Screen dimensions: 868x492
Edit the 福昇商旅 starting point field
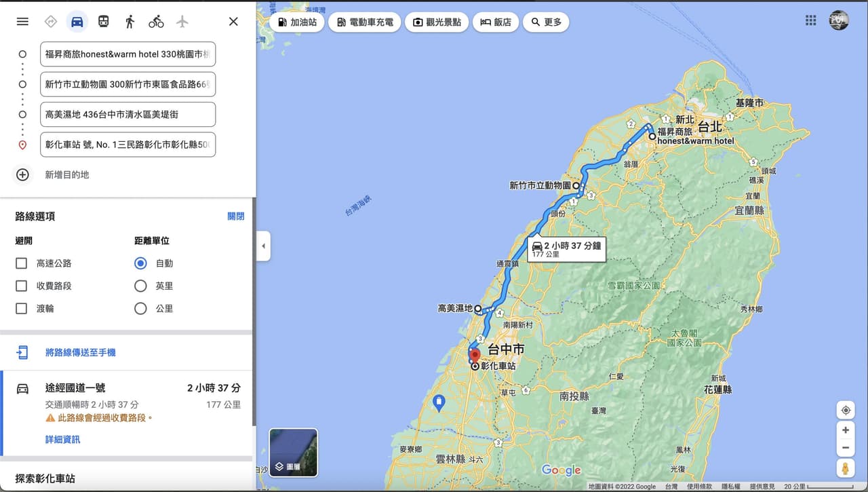click(x=127, y=54)
